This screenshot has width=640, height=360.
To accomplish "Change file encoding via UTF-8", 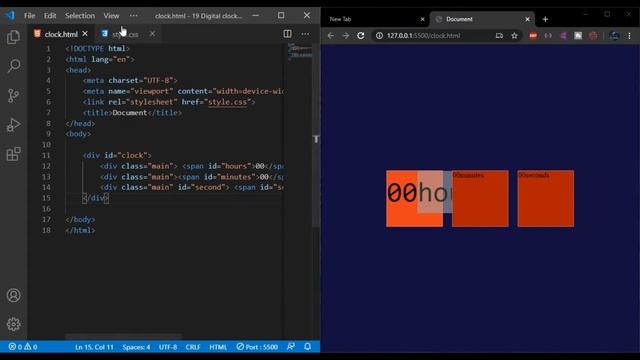I will (x=168, y=347).
